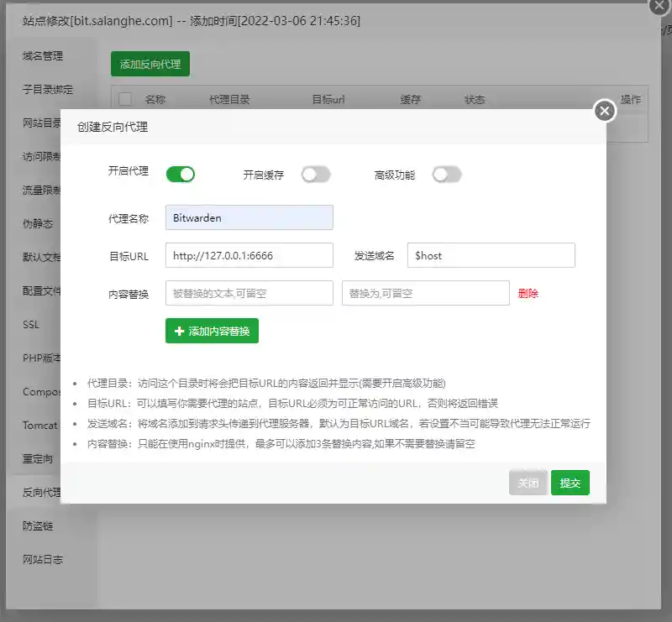Click the green 添加反向代理 button

[x=150, y=64]
